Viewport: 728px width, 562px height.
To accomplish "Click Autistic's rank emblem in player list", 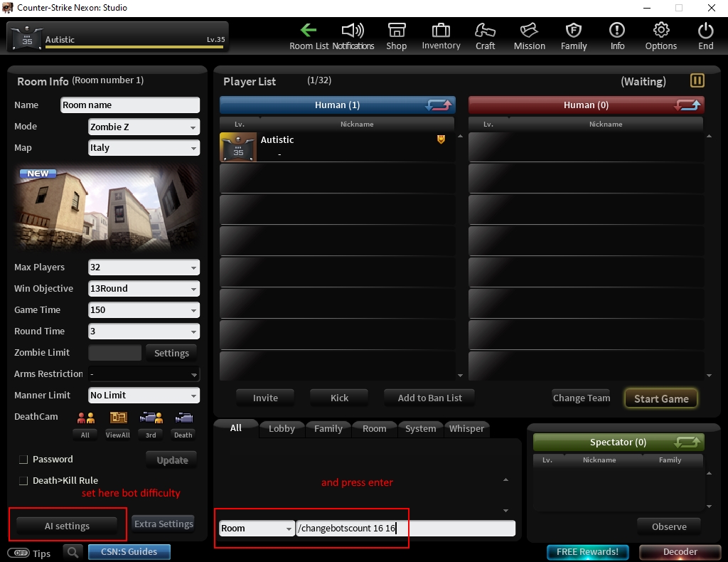I will tap(237, 147).
